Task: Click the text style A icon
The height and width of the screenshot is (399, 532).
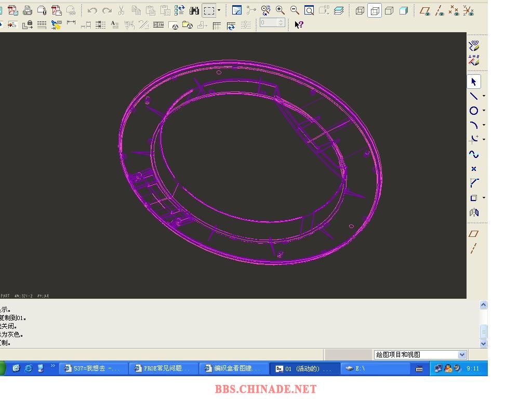Action: [x=115, y=25]
